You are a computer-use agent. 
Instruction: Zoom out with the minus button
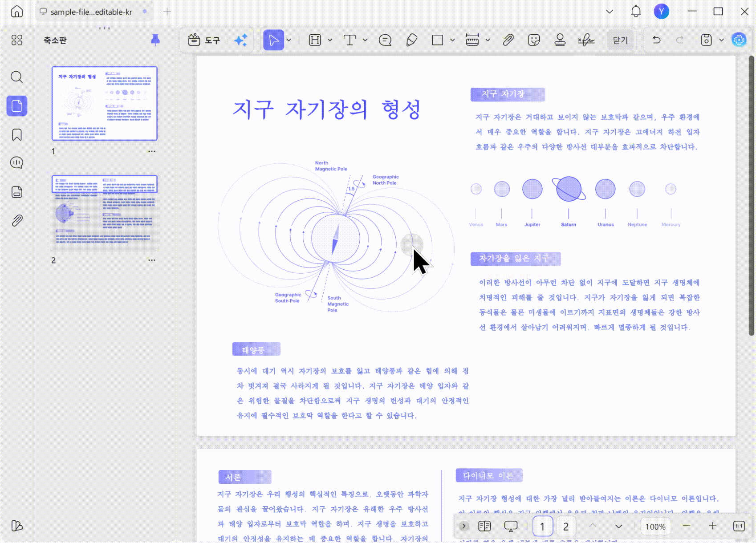pos(687,526)
